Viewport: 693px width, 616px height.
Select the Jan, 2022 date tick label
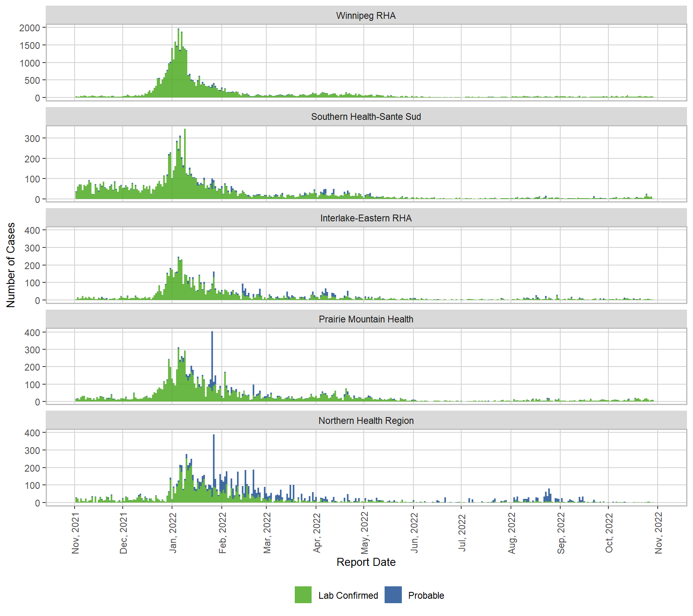click(173, 533)
